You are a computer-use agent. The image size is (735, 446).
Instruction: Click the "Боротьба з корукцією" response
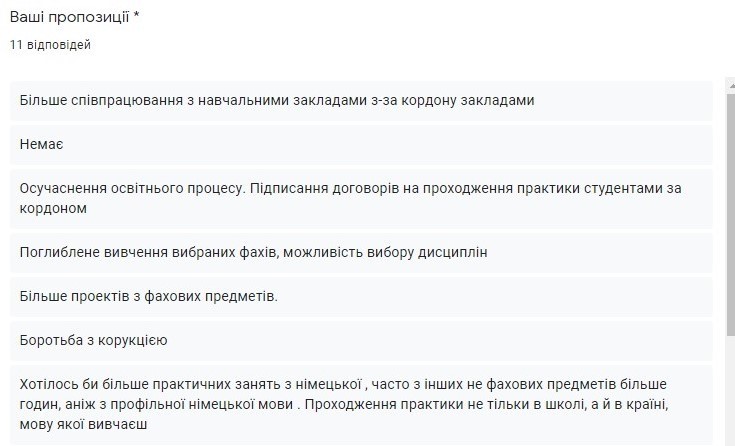click(93, 340)
